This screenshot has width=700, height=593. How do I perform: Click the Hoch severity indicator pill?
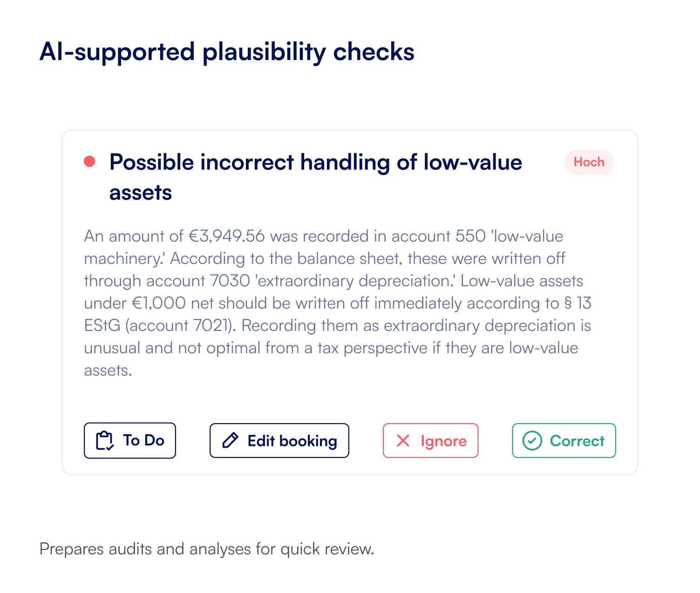pyautogui.click(x=589, y=162)
